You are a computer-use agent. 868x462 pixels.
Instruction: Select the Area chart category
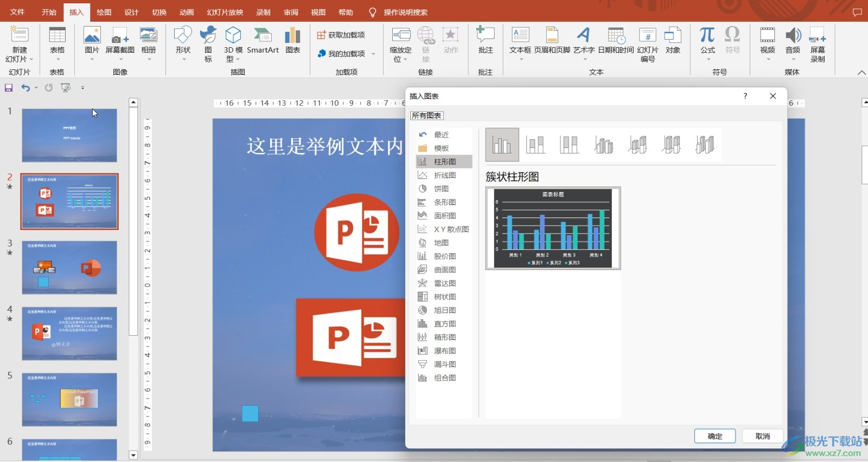click(x=444, y=216)
